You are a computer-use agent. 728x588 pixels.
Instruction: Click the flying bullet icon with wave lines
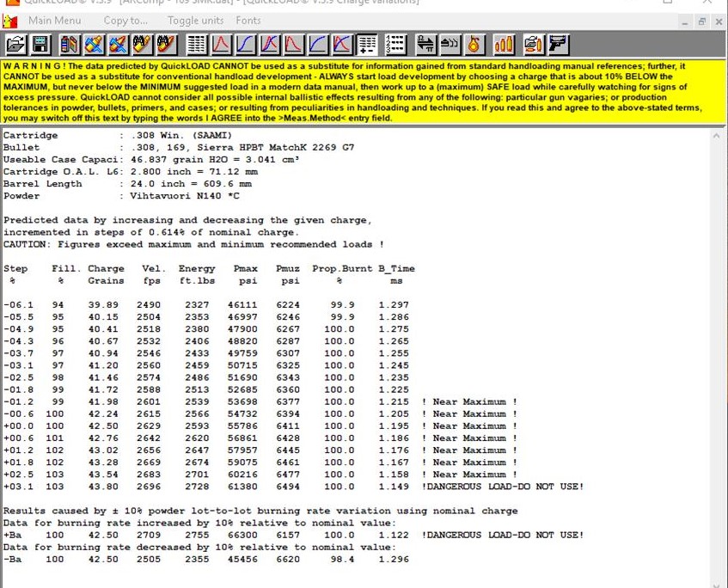click(450, 45)
